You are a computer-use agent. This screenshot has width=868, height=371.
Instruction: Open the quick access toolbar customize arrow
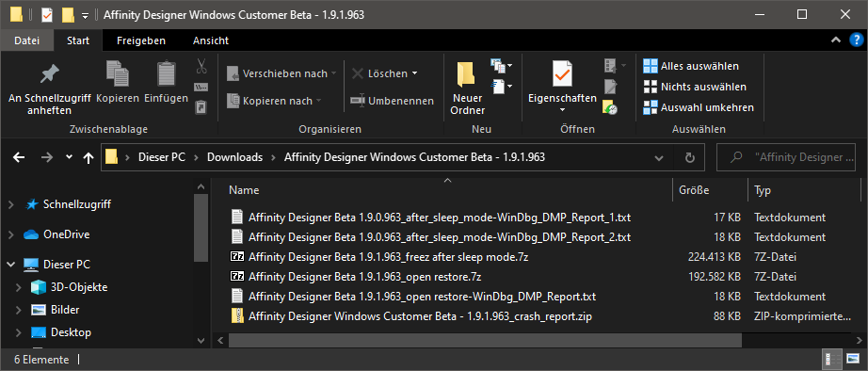85,15
